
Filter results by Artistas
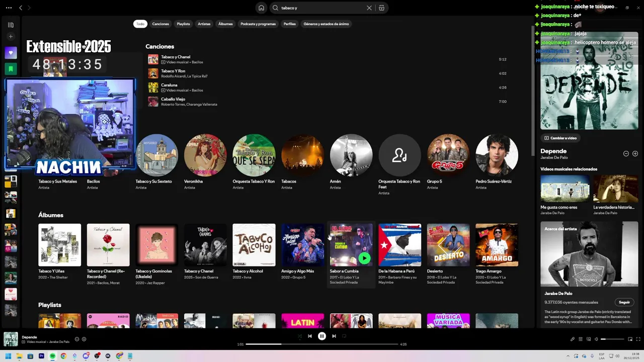(204, 24)
